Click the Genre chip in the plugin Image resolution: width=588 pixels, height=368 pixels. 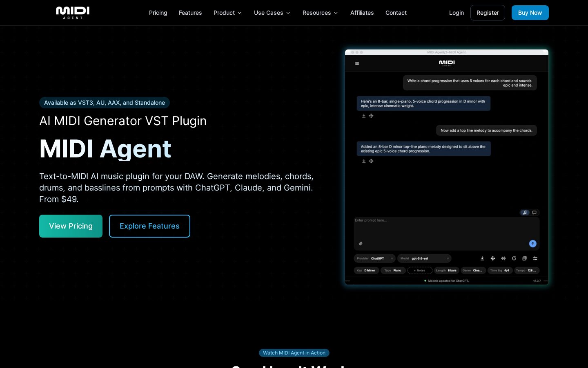pyautogui.click(x=473, y=270)
